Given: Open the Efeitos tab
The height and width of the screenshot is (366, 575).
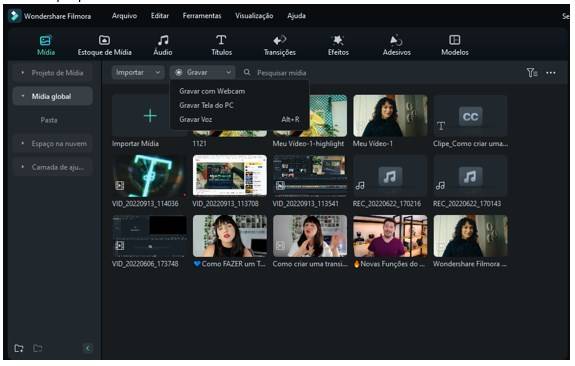Looking at the screenshot, I should coord(338,45).
